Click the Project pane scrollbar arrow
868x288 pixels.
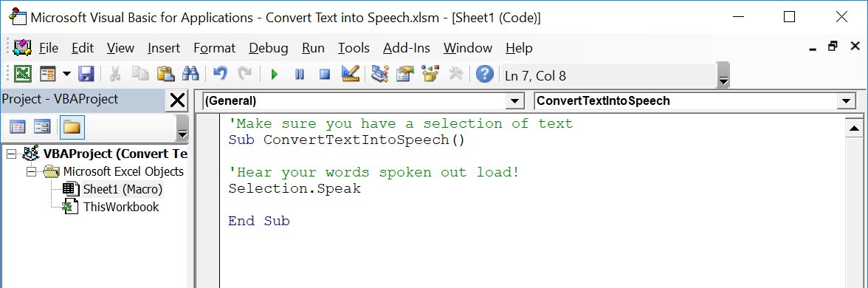pyautogui.click(x=182, y=128)
